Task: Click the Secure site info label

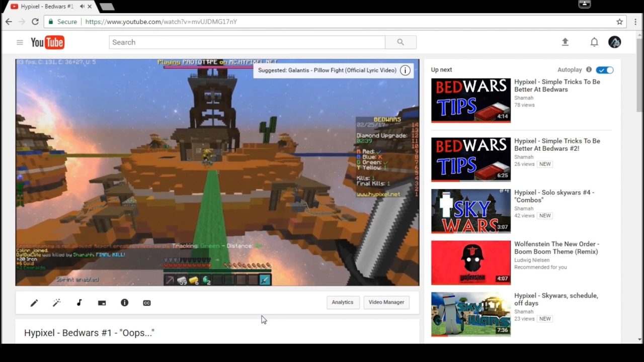Action: click(62, 22)
